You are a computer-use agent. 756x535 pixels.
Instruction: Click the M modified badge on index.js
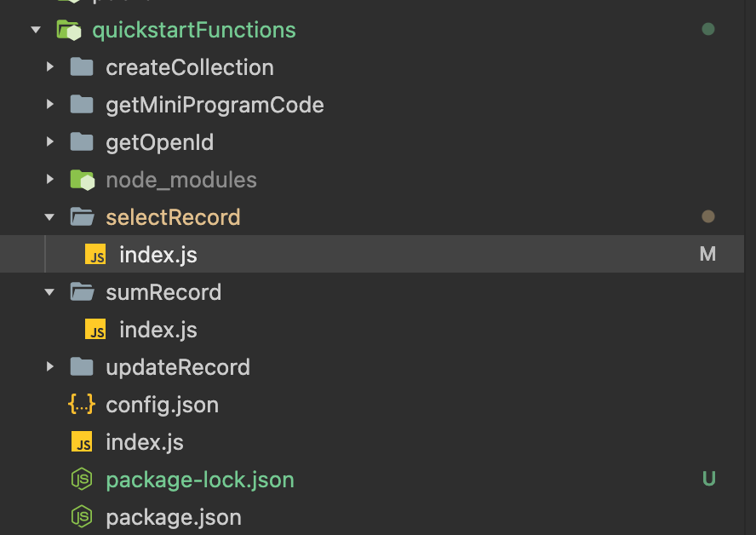tap(707, 254)
